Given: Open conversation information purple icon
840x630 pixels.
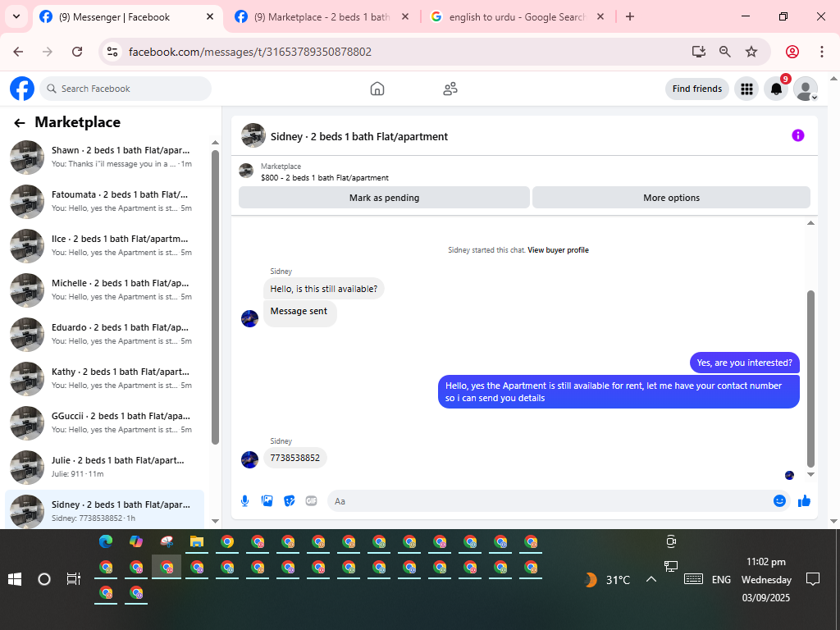Looking at the screenshot, I should (797, 135).
